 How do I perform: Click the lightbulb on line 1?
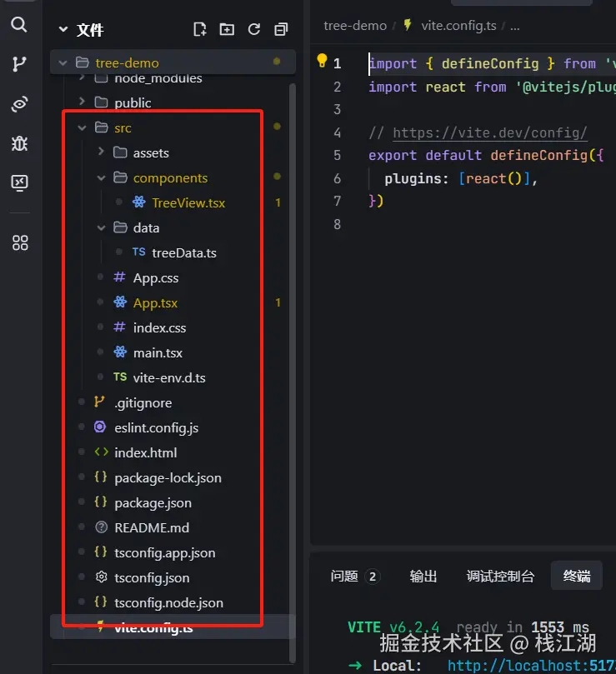click(322, 61)
